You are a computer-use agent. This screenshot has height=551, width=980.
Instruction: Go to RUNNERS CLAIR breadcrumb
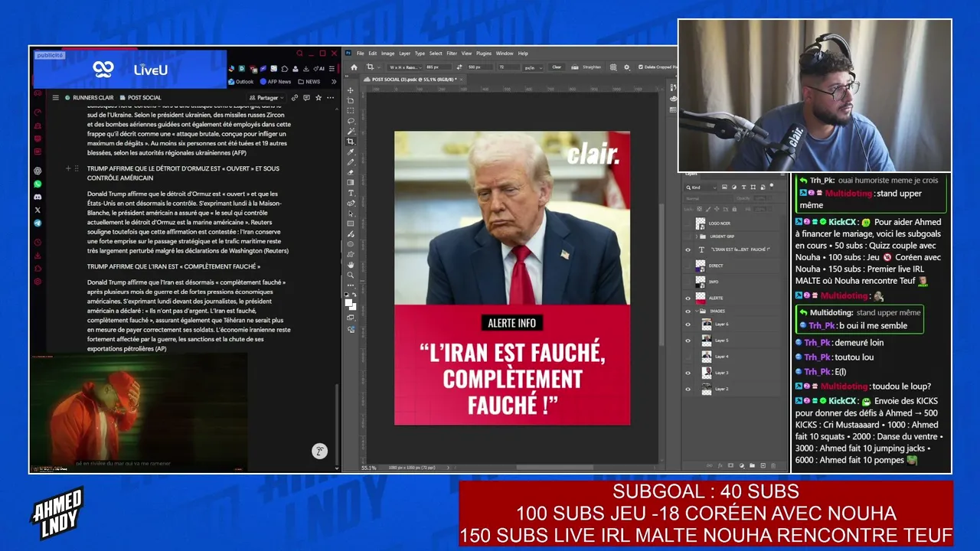89,98
